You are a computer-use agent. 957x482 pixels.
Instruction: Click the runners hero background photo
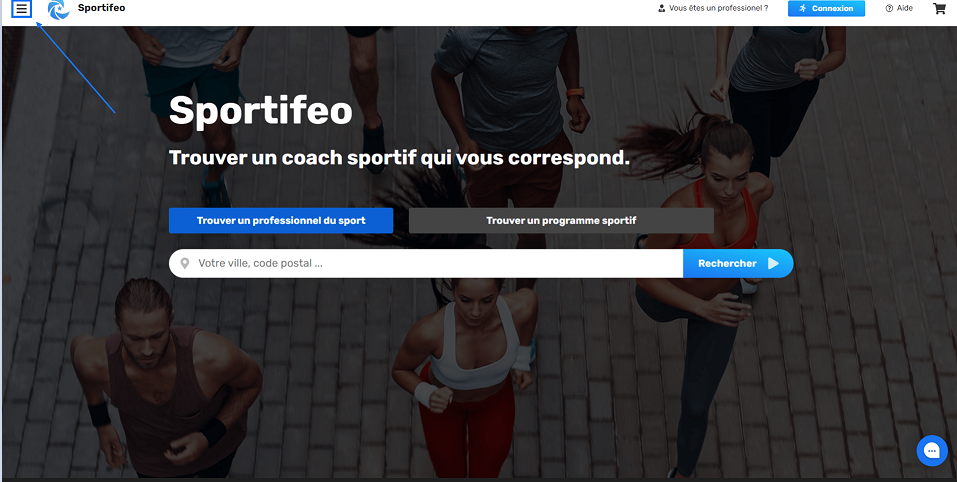click(478, 366)
